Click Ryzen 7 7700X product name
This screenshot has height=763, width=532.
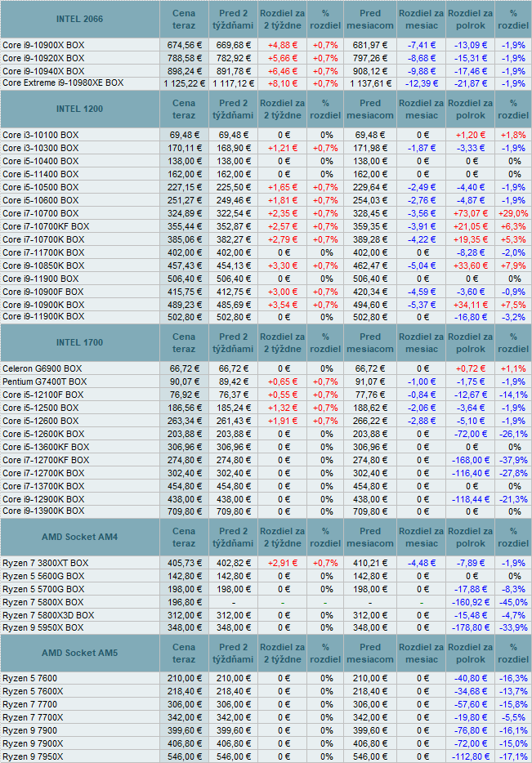(x=33, y=718)
